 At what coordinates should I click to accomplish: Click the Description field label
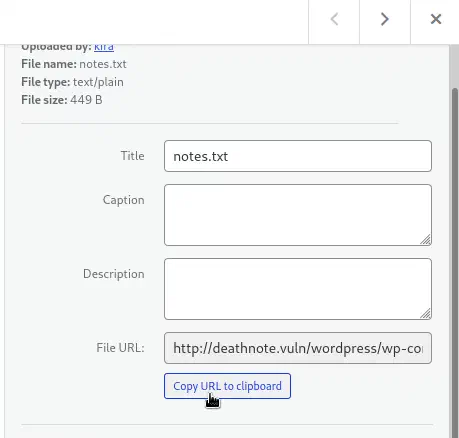(x=114, y=274)
